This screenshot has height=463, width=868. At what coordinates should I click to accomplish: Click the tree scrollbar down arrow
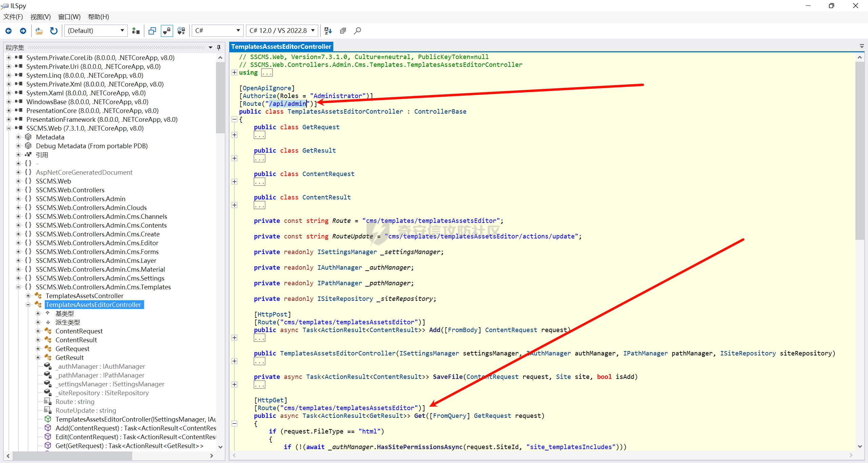pos(220,447)
